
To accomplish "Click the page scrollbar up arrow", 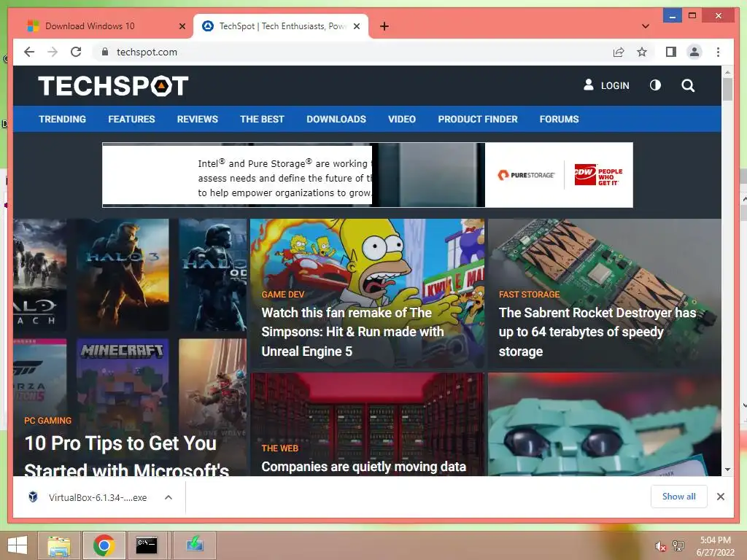I will [x=727, y=72].
